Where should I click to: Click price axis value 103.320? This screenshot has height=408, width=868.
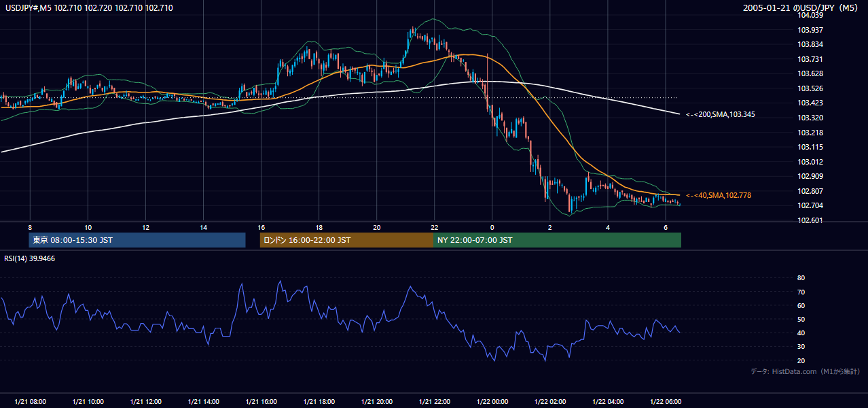tap(810, 118)
